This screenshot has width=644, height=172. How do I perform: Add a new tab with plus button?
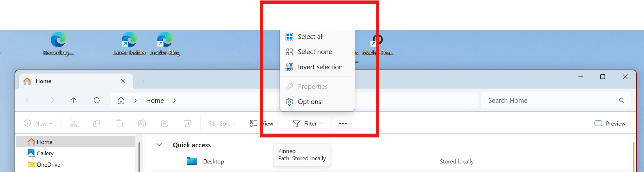tap(144, 81)
